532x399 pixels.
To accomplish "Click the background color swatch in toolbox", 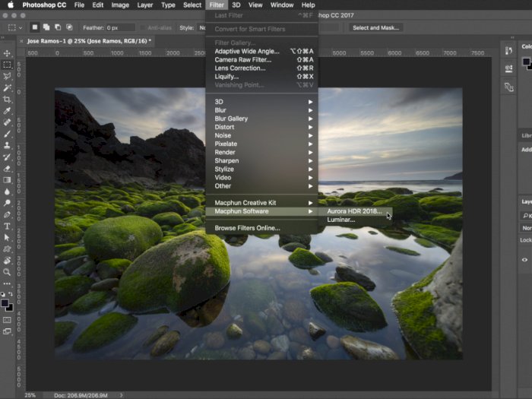I will click(x=10, y=308).
